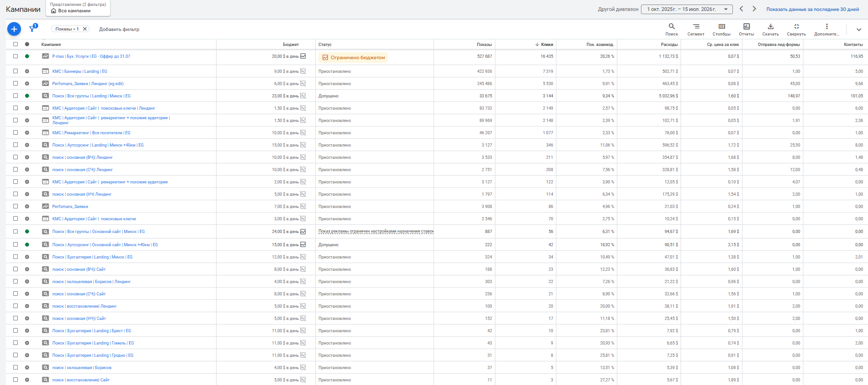Select checkbox for Поиск Все группы Landing Минск
The width and height of the screenshot is (868, 385).
pyautogui.click(x=15, y=96)
